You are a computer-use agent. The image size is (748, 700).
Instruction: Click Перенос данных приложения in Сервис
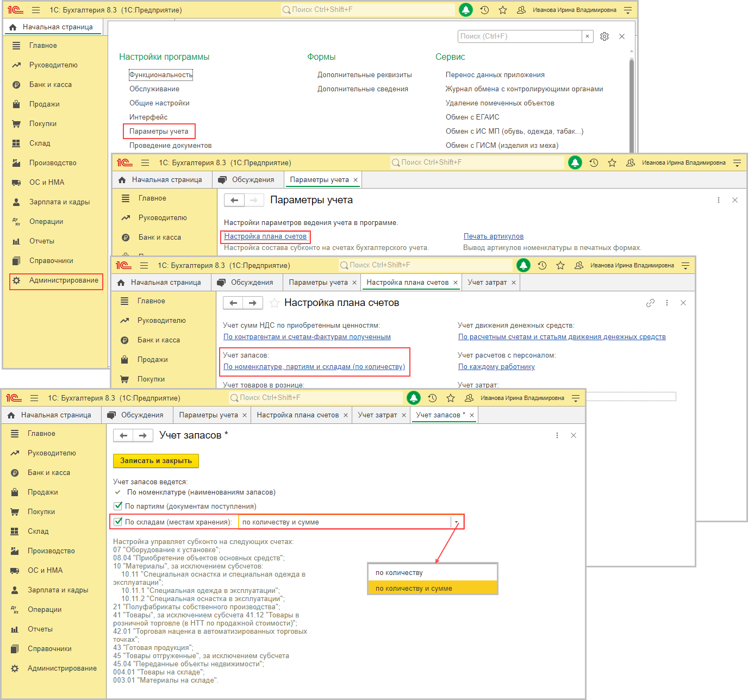495,75
